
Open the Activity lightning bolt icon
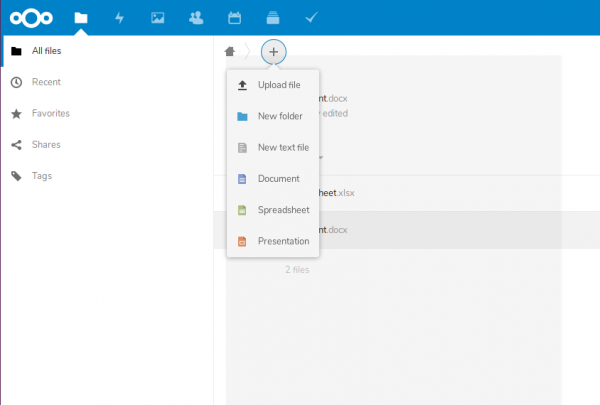pos(120,17)
